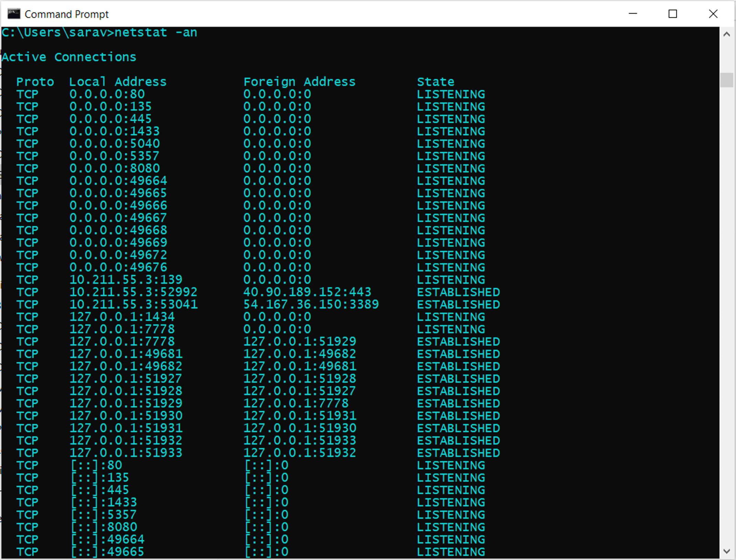Click local address 127.0.0.1:51932

[126, 440]
